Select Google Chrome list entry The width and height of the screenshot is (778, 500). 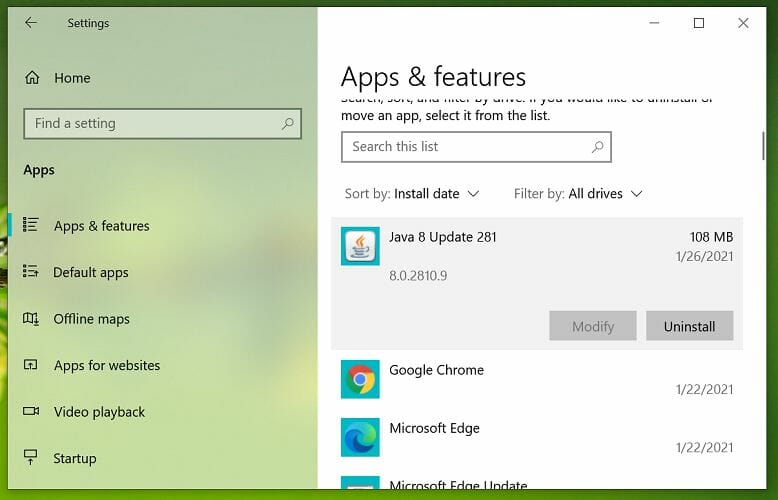[x=537, y=379]
